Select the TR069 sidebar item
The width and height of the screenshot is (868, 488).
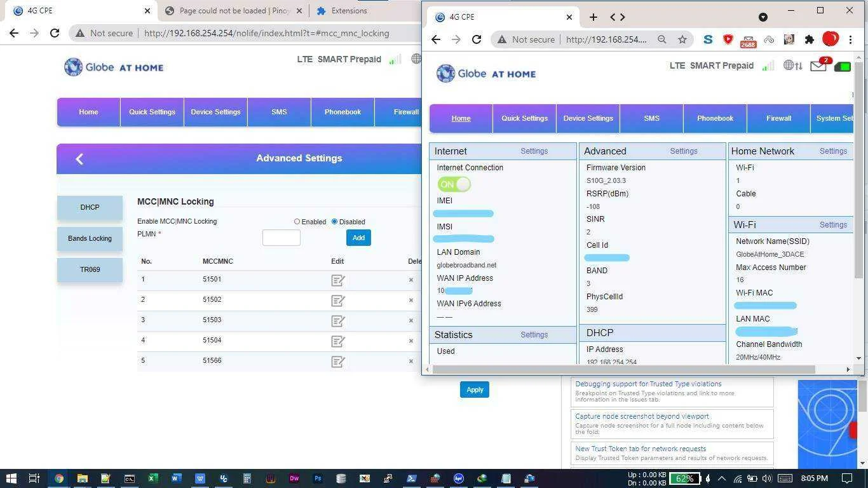coord(90,269)
